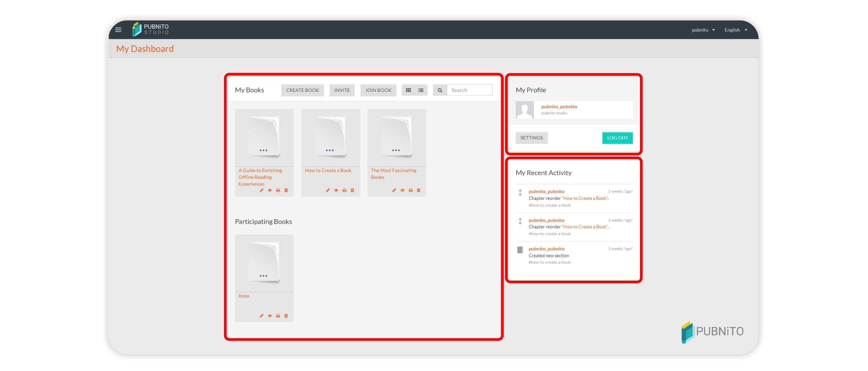Viewport: 868px width, 371px height.
Task: Switch to list view layout for My Books
Action: click(x=421, y=90)
